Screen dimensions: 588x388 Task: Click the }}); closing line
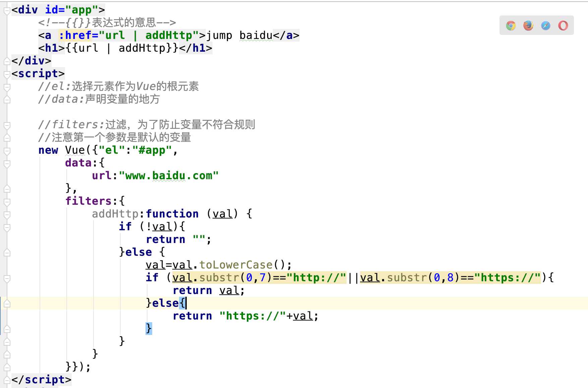point(78,367)
